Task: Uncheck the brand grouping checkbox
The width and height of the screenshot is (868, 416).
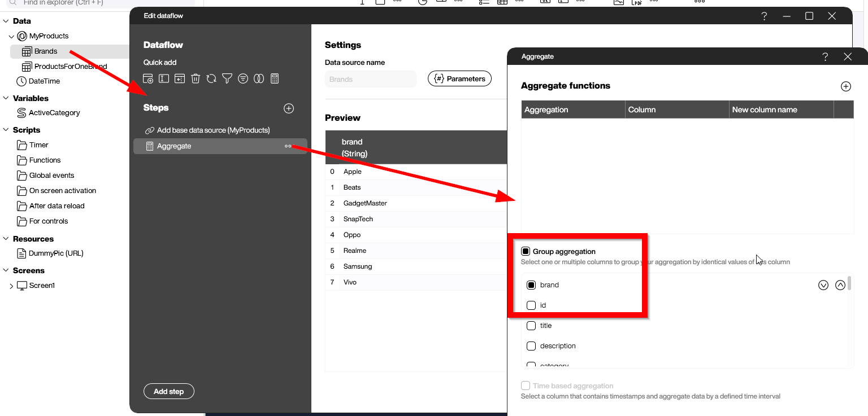Action: pyautogui.click(x=531, y=284)
